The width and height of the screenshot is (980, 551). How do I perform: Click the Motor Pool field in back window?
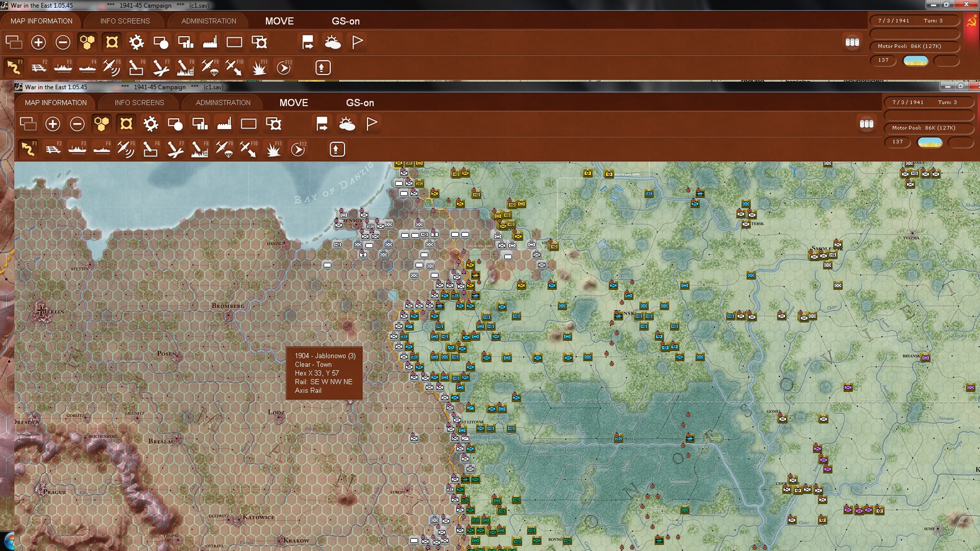[x=914, y=46]
